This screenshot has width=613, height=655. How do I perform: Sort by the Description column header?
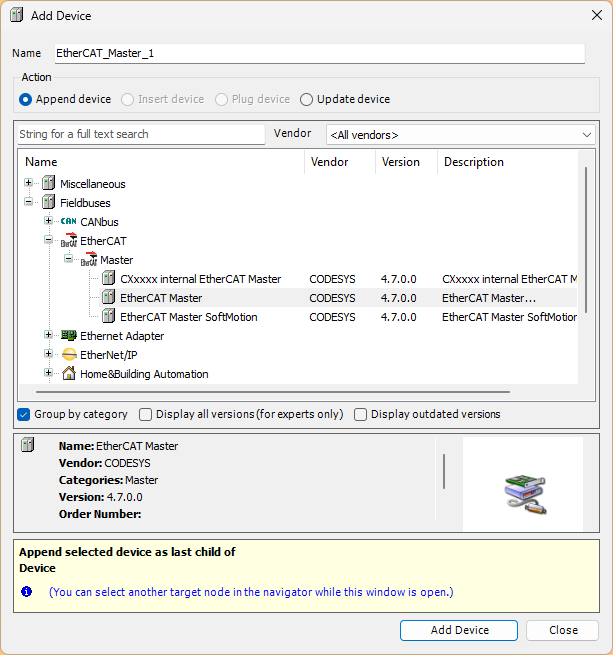(507, 162)
